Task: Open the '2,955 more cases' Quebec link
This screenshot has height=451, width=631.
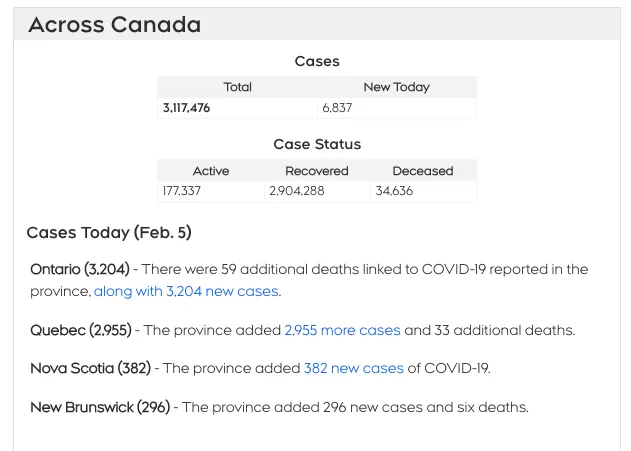Action: point(342,330)
